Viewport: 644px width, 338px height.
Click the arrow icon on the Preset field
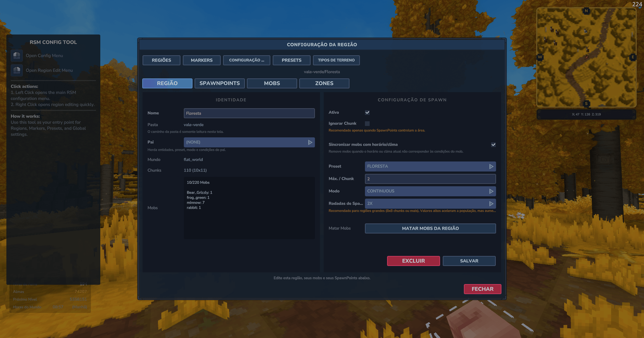(491, 166)
